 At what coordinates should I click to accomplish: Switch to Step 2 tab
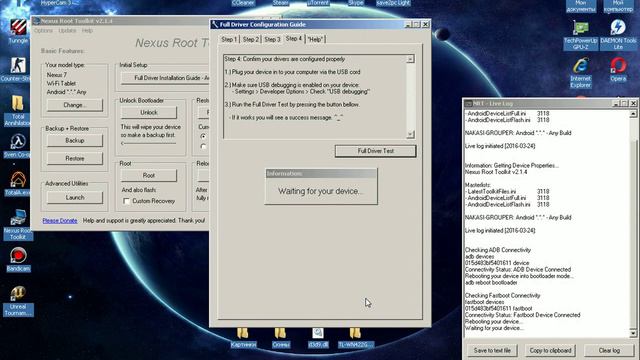click(251, 39)
